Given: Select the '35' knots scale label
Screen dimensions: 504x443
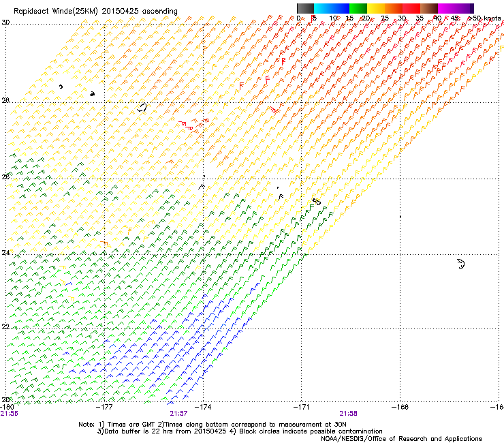Looking at the screenshot, I should point(420,18).
